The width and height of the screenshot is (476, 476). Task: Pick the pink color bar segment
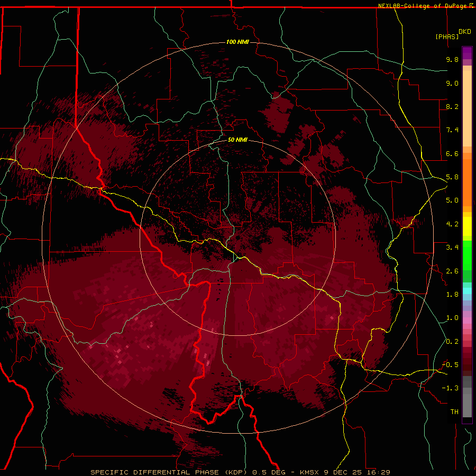click(x=467, y=321)
